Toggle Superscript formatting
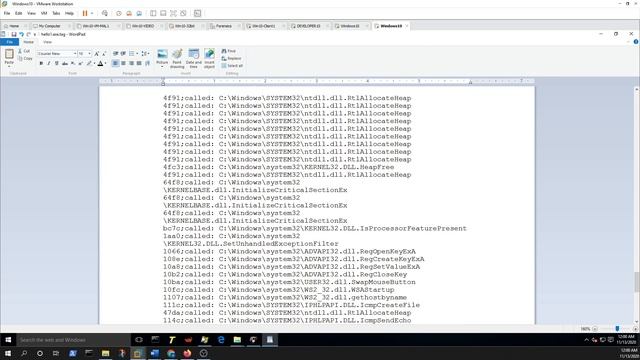 point(80,63)
